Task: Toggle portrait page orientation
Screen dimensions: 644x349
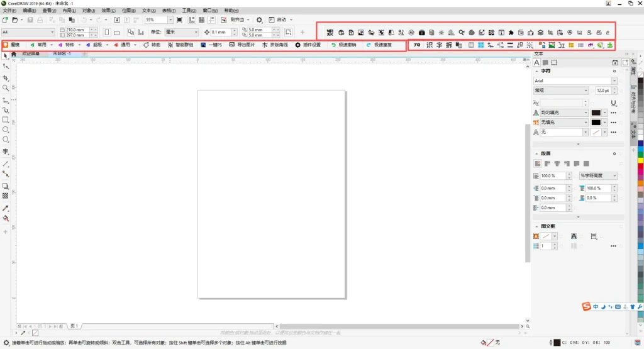Action: pyautogui.click(x=107, y=32)
